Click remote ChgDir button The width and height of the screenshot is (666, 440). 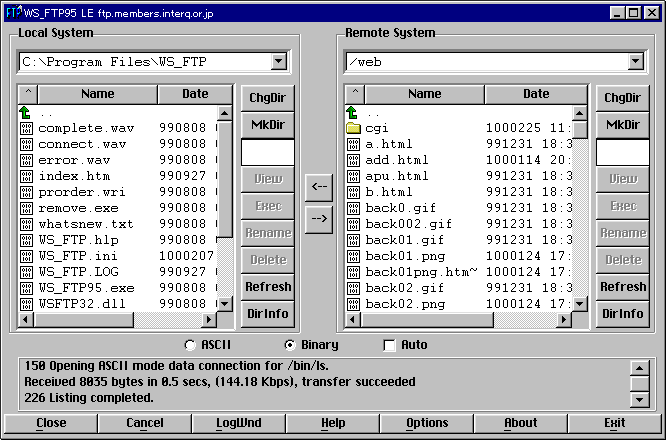[x=623, y=98]
